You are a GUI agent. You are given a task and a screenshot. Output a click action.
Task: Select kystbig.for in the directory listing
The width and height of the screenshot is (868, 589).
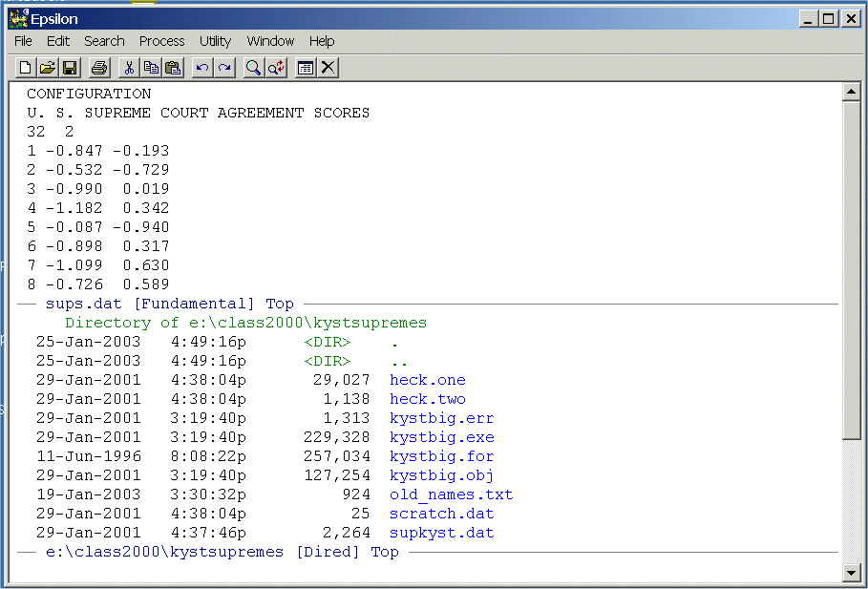click(x=441, y=456)
